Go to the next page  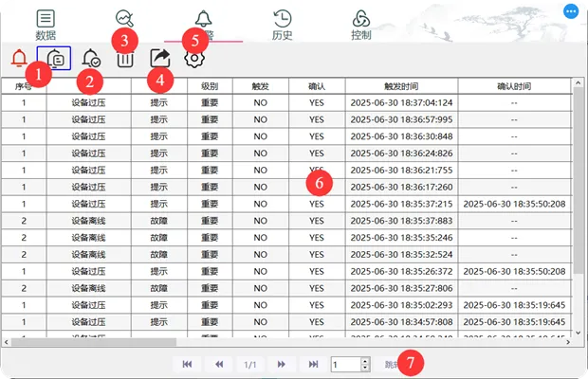(x=282, y=364)
